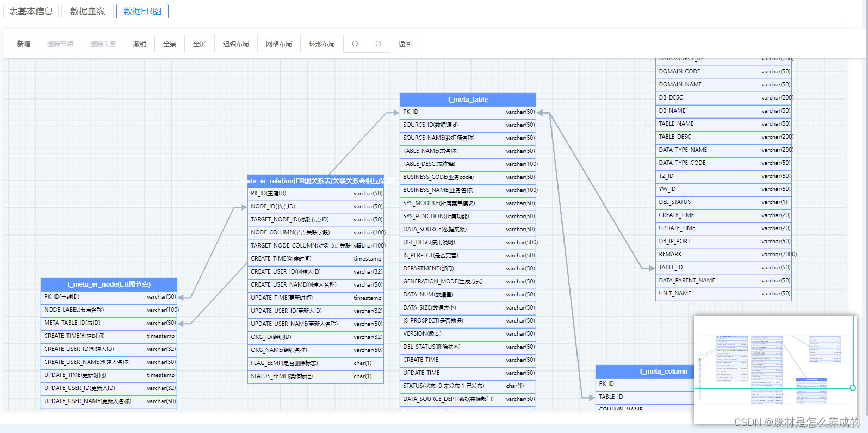This screenshot has height=433, width=868.
Task: Click NODE_COLUMN(节点关联字段) row
Action: pos(315,233)
